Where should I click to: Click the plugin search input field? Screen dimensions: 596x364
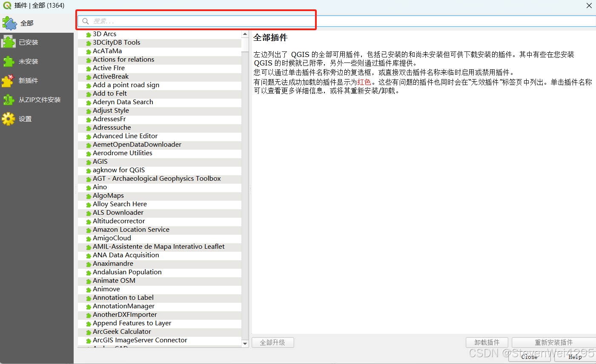pos(336,21)
